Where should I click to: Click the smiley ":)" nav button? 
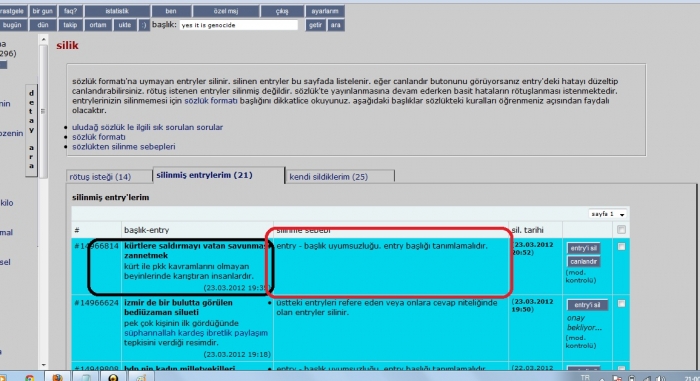pyautogui.click(x=143, y=25)
